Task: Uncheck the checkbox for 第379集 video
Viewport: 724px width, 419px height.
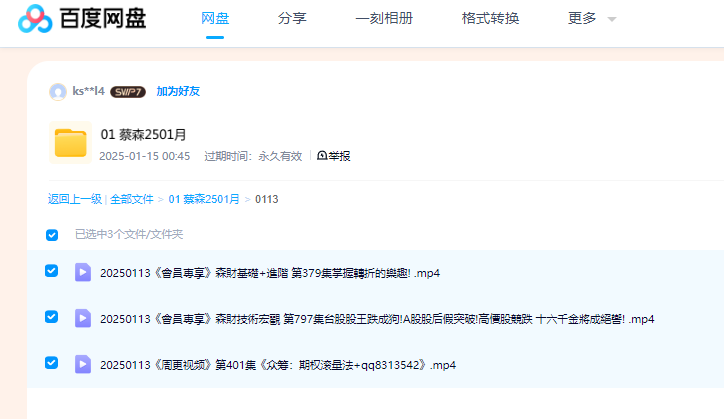Action: point(51,271)
